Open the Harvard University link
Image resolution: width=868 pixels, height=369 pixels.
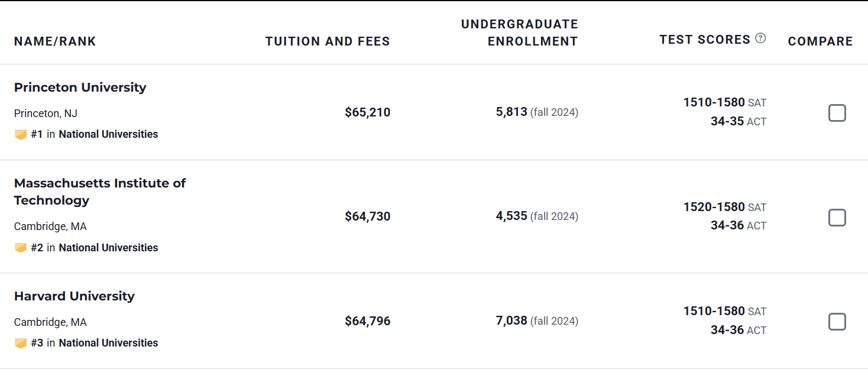(x=74, y=296)
